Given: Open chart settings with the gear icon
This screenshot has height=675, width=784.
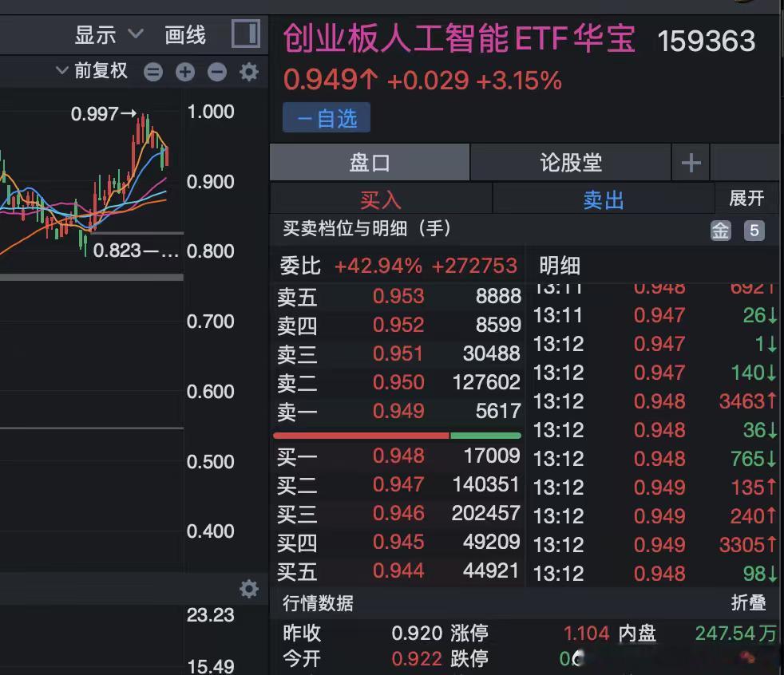Looking at the screenshot, I should pos(248,72).
